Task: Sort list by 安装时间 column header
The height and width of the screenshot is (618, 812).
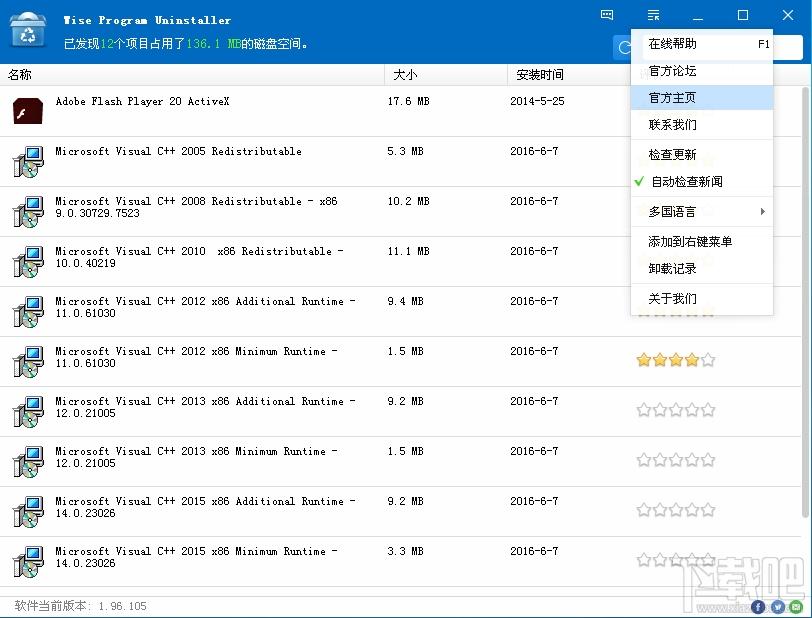Action: (x=569, y=75)
